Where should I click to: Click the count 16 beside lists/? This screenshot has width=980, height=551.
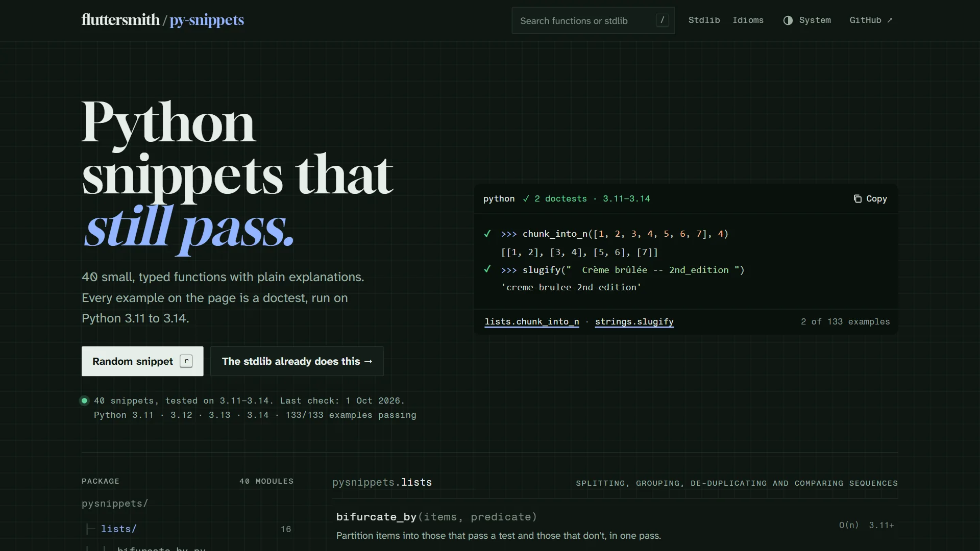point(286,529)
